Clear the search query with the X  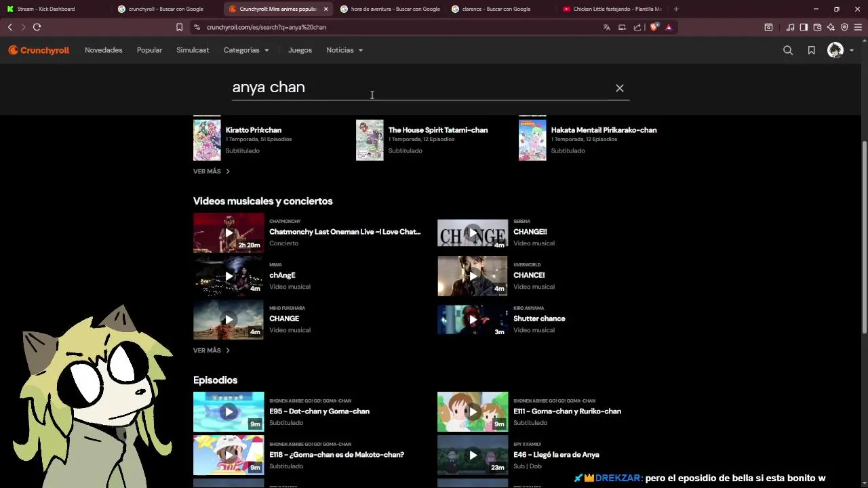(x=619, y=88)
